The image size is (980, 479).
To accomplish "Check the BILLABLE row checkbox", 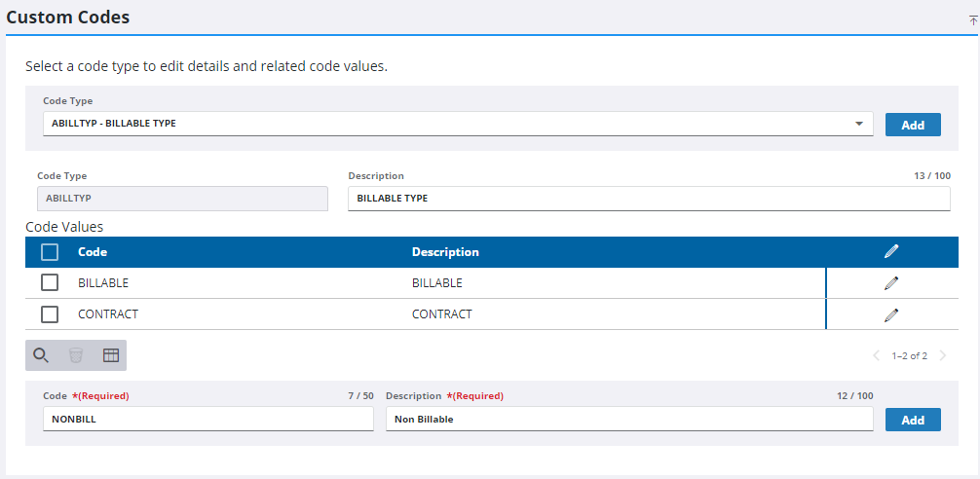I will click(50, 283).
